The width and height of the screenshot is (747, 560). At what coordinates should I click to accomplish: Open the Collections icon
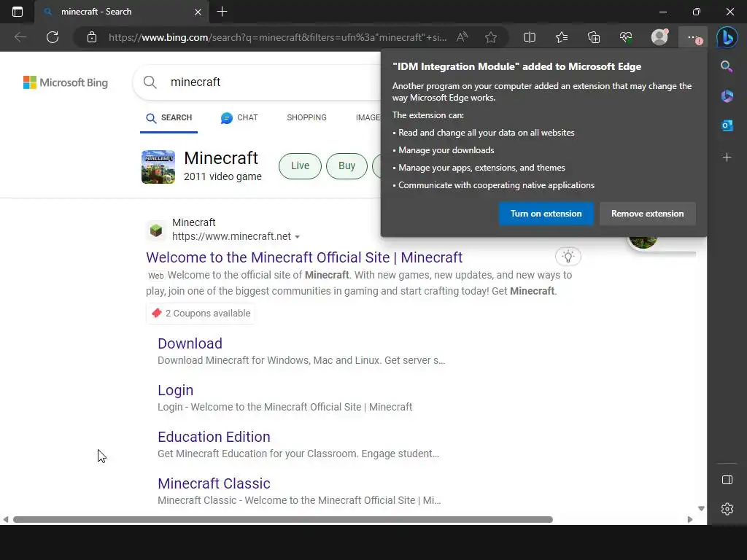(x=594, y=37)
